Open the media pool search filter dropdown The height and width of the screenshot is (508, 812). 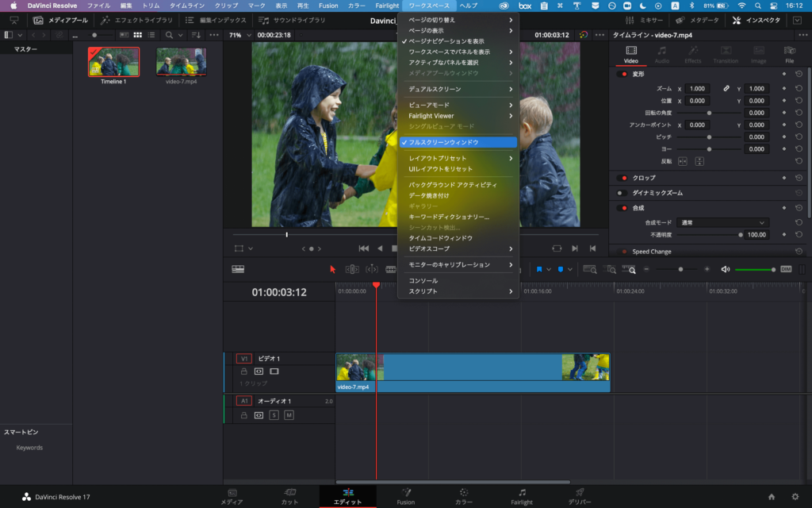(x=180, y=35)
